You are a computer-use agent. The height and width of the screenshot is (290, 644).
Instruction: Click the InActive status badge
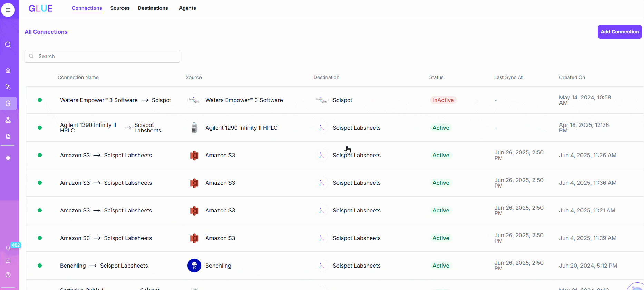pyautogui.click(x=443, y=100)
